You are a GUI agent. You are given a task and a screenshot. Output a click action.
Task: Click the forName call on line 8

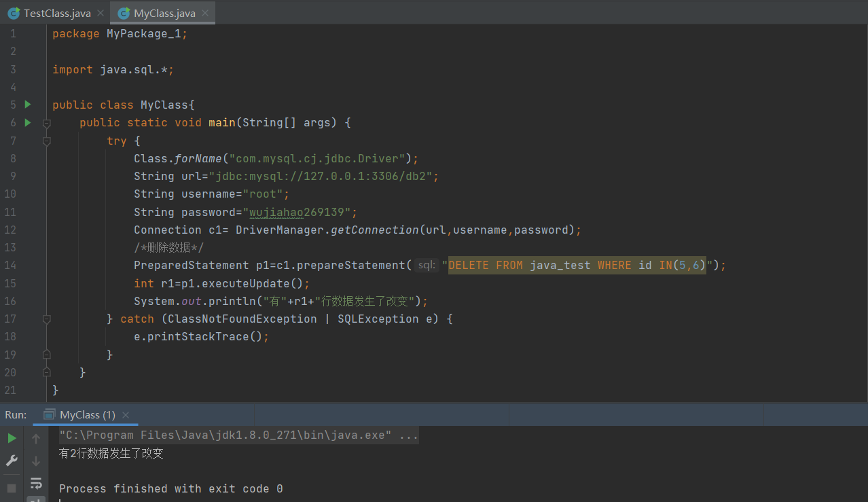pyautogui.click(x=198, y=158)
